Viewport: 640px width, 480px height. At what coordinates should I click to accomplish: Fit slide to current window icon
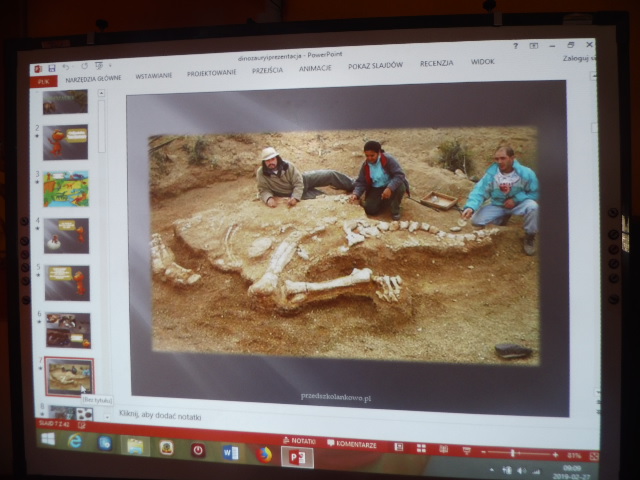click(x=594, y=456)
